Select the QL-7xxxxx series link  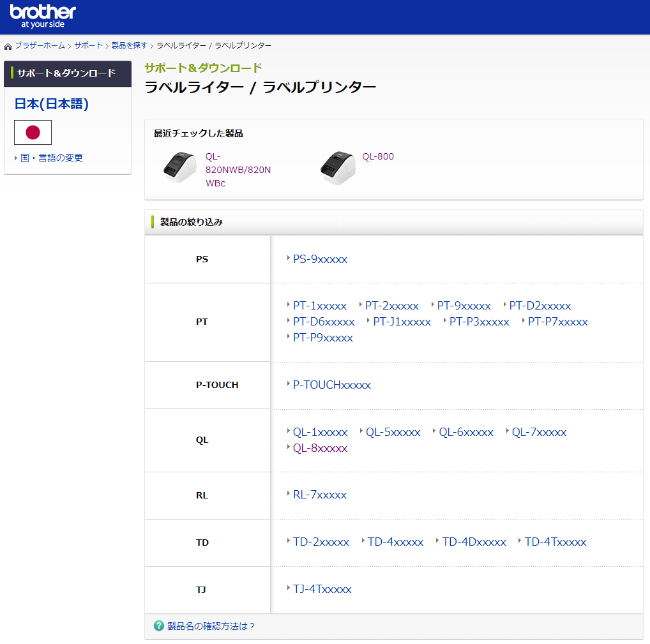coord(539,432)
